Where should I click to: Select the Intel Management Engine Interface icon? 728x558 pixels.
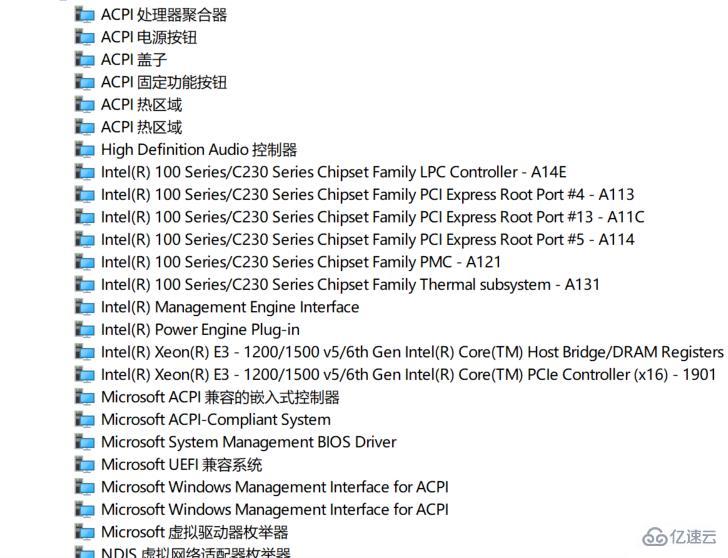pos(85,307)
